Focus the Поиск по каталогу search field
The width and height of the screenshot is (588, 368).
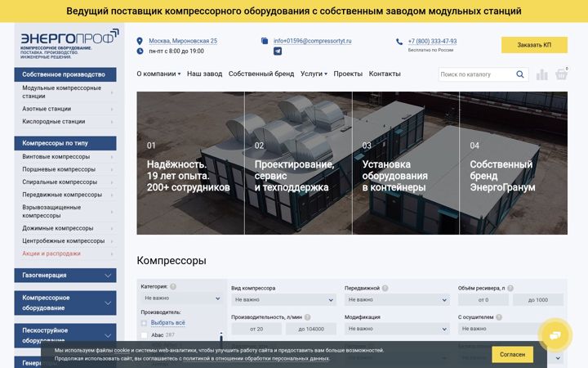pos(476,74)
